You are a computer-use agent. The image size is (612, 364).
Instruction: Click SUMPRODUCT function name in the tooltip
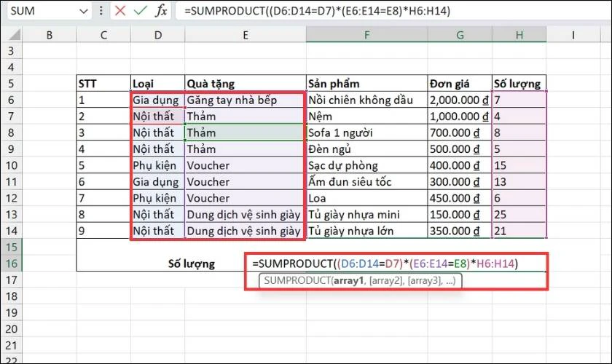pyautogui.click(x=297, y=280)
